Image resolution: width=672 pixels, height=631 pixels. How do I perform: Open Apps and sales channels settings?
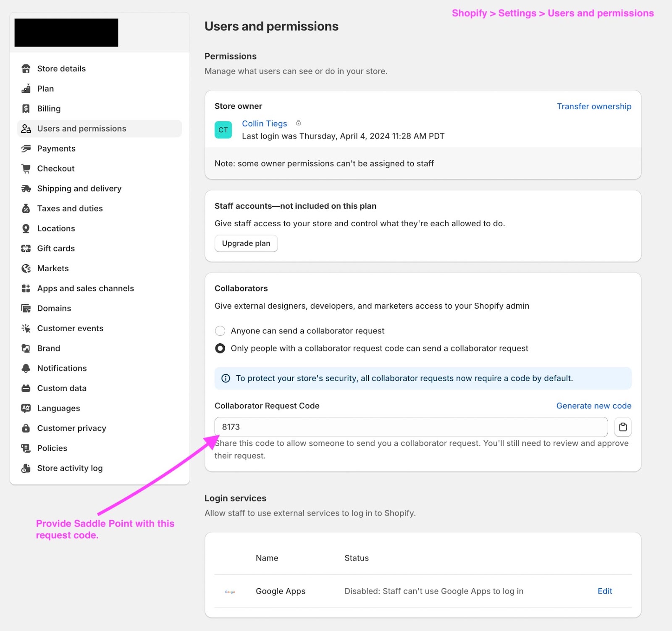(x=85, y=288)
